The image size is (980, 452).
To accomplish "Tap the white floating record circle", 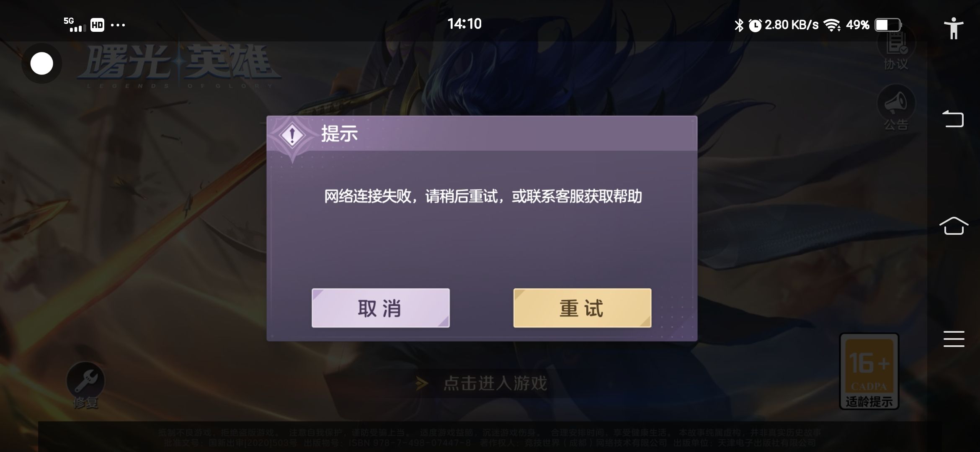I will click(42, 64).
